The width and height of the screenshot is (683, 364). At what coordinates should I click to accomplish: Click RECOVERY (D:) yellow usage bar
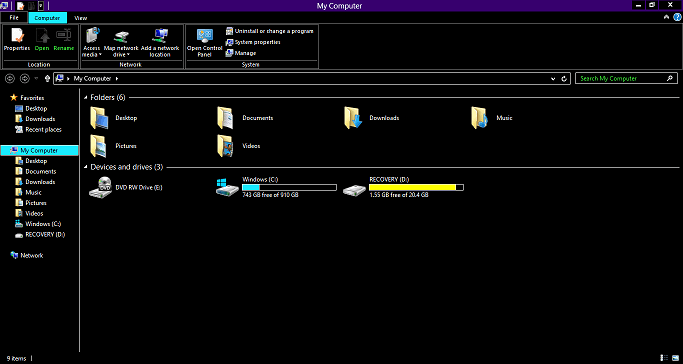[x=416, y=188]
